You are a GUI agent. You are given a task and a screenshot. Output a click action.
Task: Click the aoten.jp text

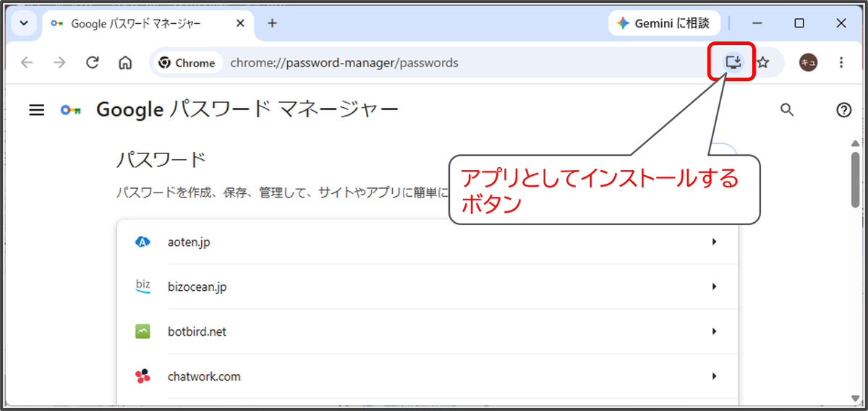click(x=189, y=242)
